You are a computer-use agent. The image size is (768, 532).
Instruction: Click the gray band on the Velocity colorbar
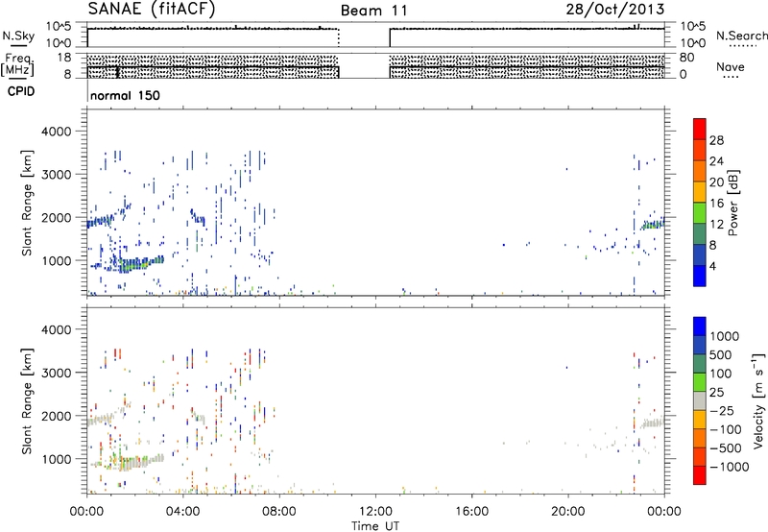700,400
